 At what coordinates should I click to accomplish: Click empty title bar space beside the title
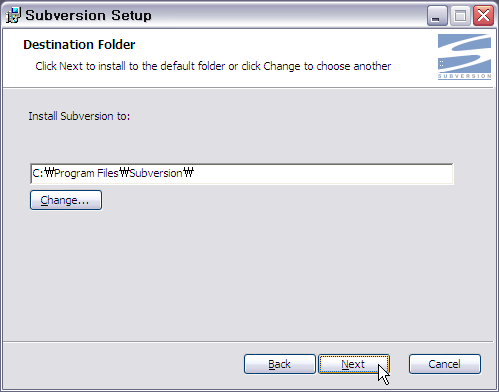287,15
